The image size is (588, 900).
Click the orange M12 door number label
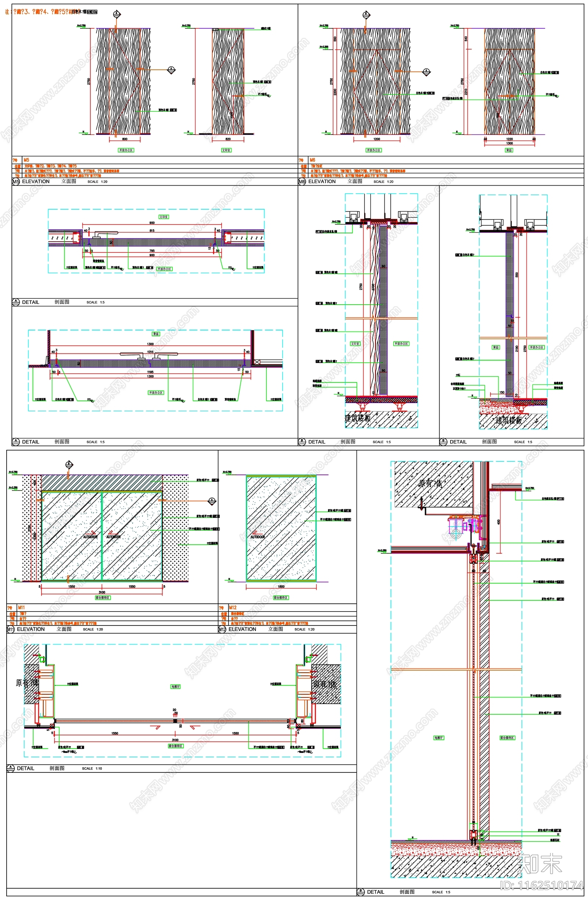233,607
